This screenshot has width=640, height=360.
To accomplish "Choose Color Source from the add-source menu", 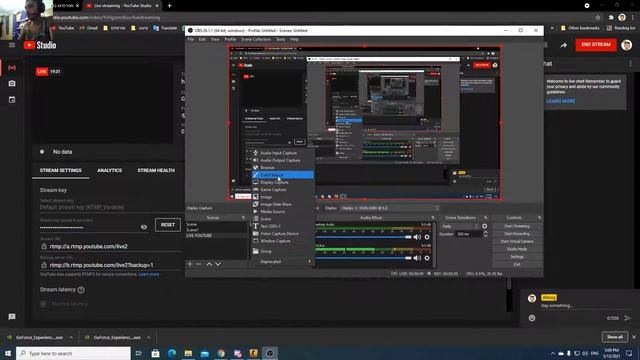I will 283,175.
